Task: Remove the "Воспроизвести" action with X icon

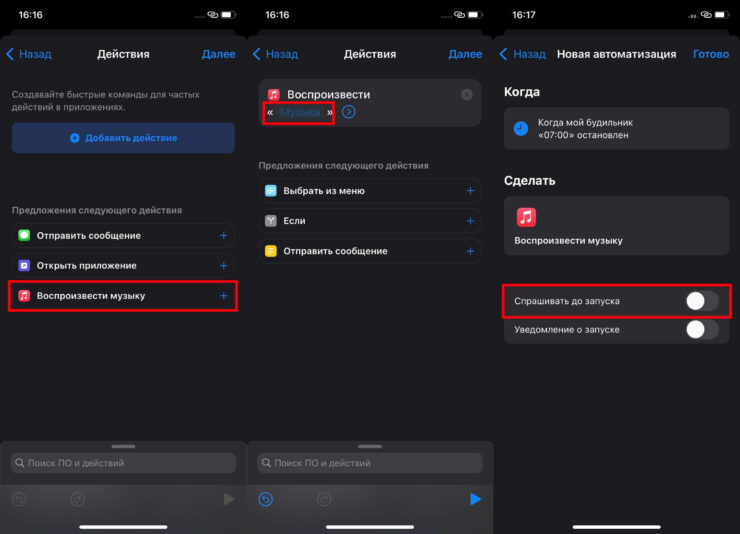Action: pos(467,95)
